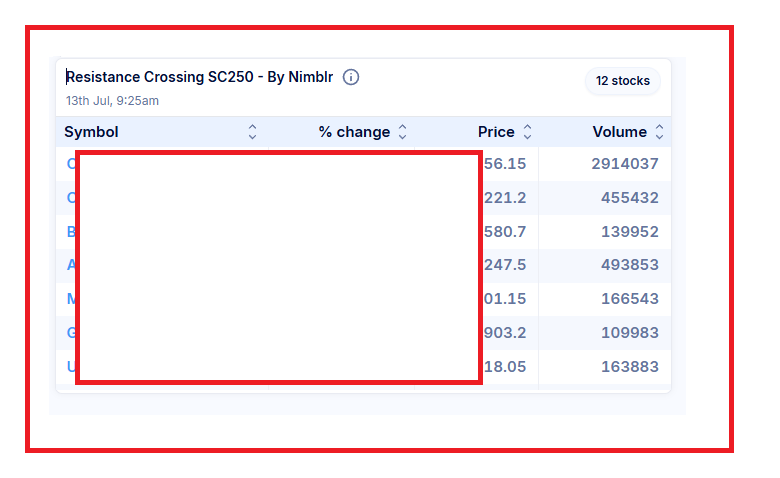Sort table by % change arrows
Viewport: 780px width, 478px height.
[402, 132]
